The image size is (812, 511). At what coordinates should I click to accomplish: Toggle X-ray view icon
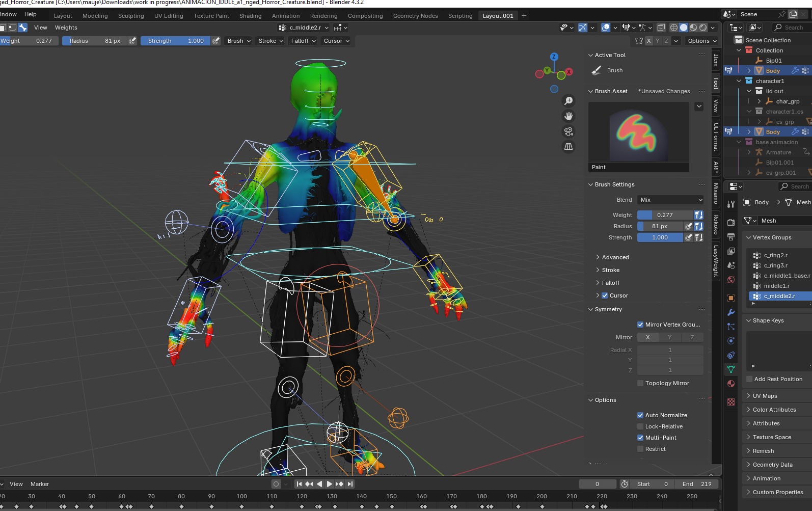pyautogui.click(x=661, y=28)
